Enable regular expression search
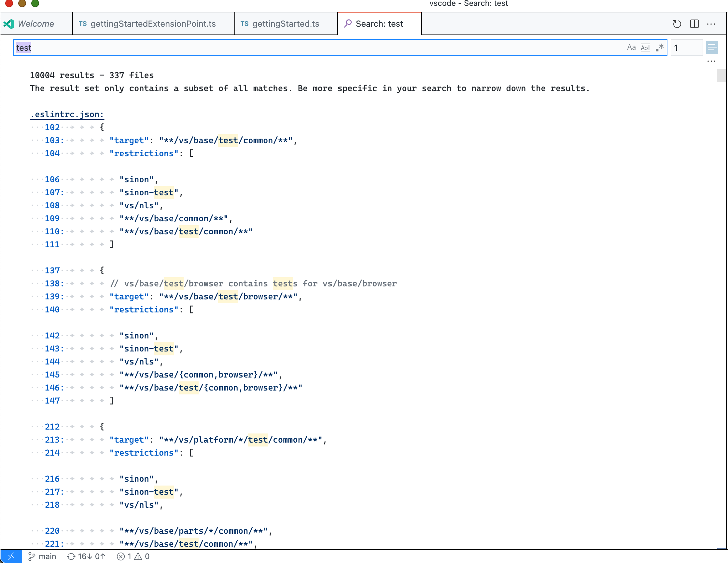Image resolution: width=728 pixels, height=563 pixels. (659, 48)
